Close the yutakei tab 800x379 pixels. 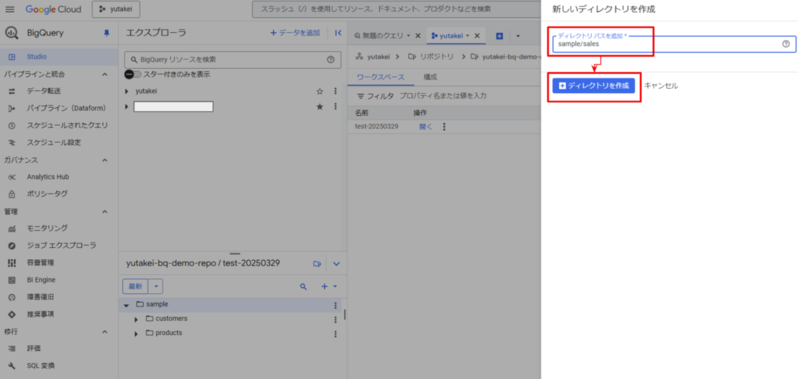(477, 36)
